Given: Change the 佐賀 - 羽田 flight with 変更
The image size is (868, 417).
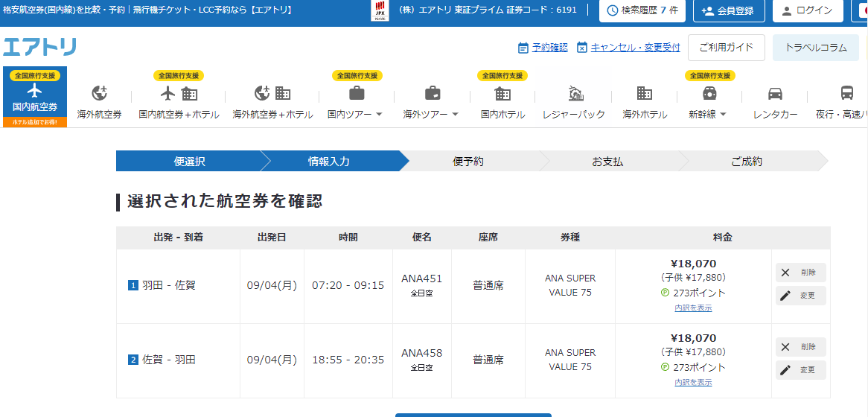Looking at the screenshot, I should [800, 370].
